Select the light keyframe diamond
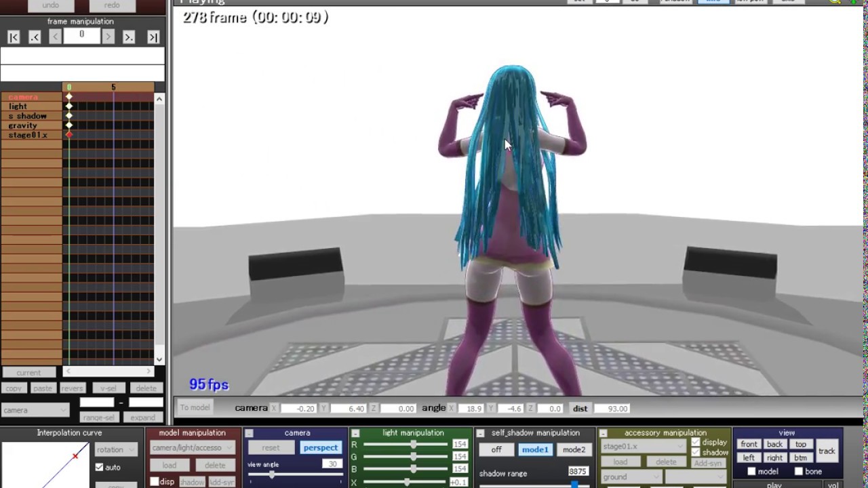 (x=69, y=106)
